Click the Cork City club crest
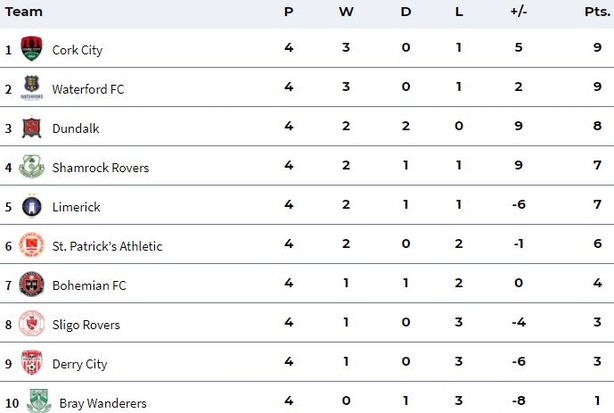614x413 pixels. [31, 49]
